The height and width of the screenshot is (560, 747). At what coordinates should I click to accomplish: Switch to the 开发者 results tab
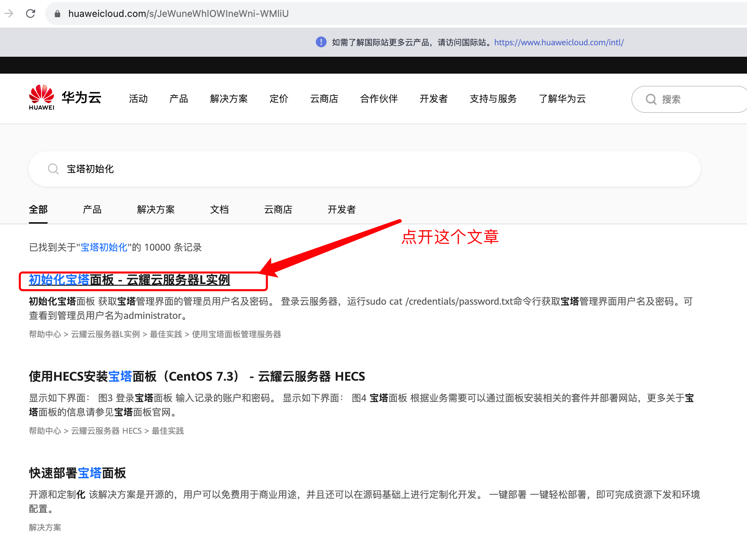coord(342,209)
